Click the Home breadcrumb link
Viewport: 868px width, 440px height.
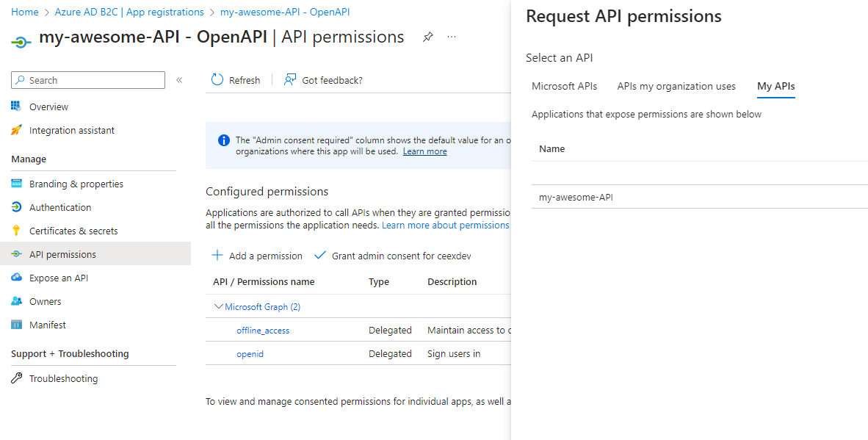(25, 12)
